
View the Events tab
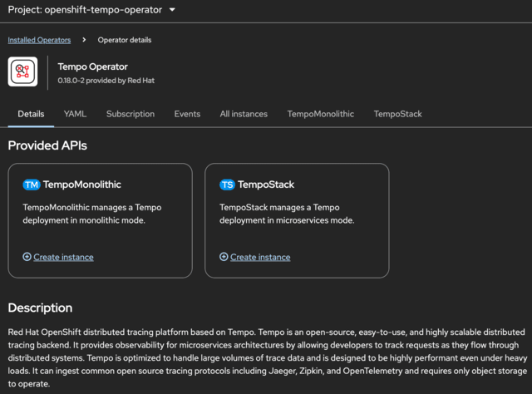[187, 114]
